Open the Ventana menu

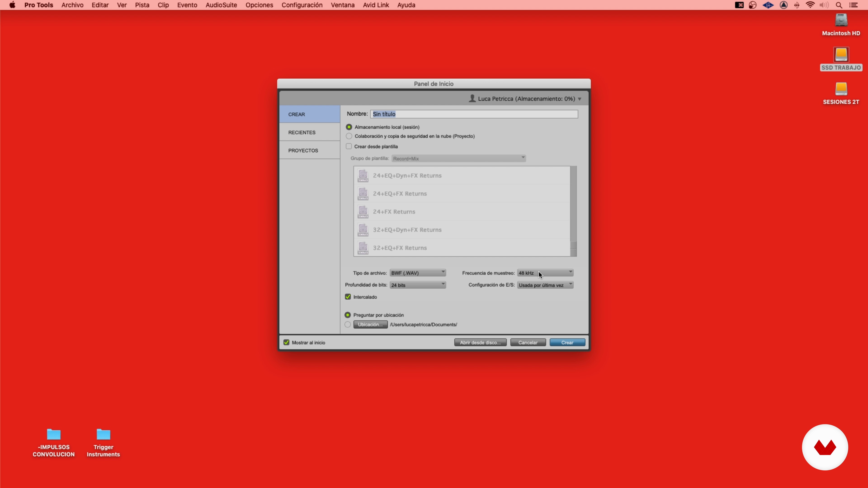pyautogui.click(x=342, y=5)
